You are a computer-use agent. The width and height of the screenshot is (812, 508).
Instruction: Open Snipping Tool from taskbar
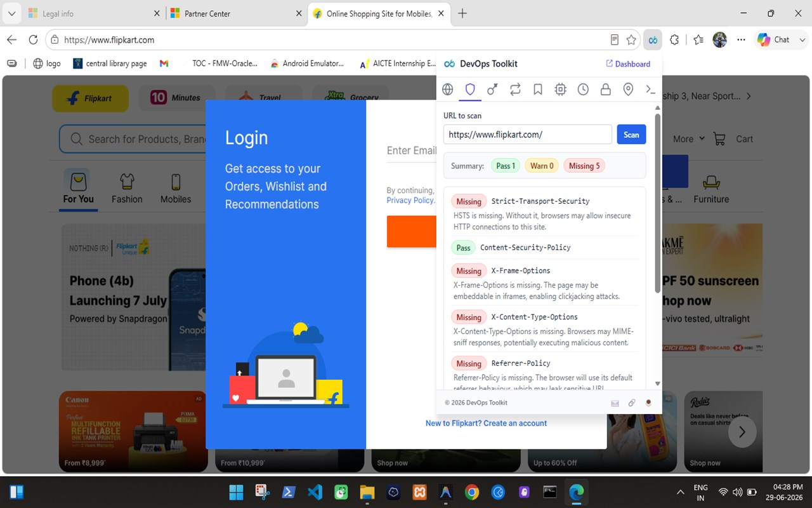point(263,492)
